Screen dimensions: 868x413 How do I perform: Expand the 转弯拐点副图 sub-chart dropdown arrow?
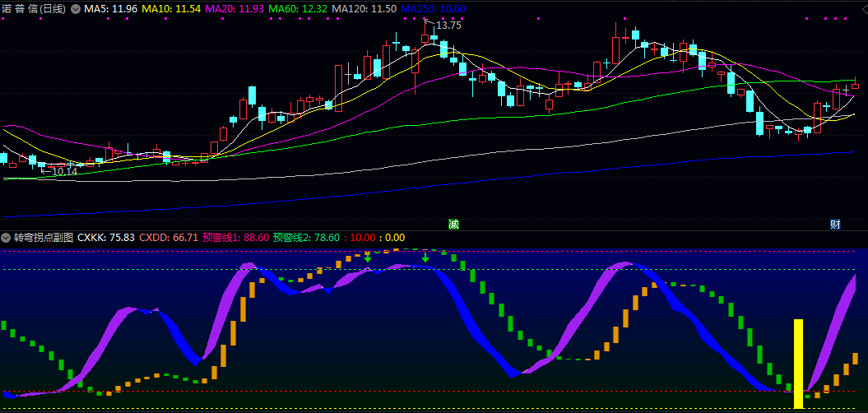pyautogui.click(x=6, y=238)
